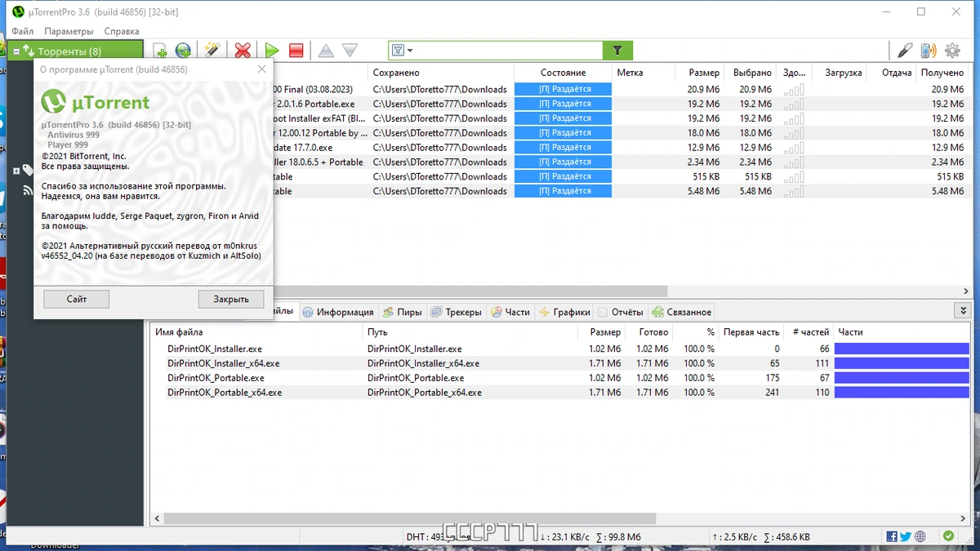The width and height of the screenshot is (980, 551).
Task: Click the green funnel search filter button
Action: (618, 51)
